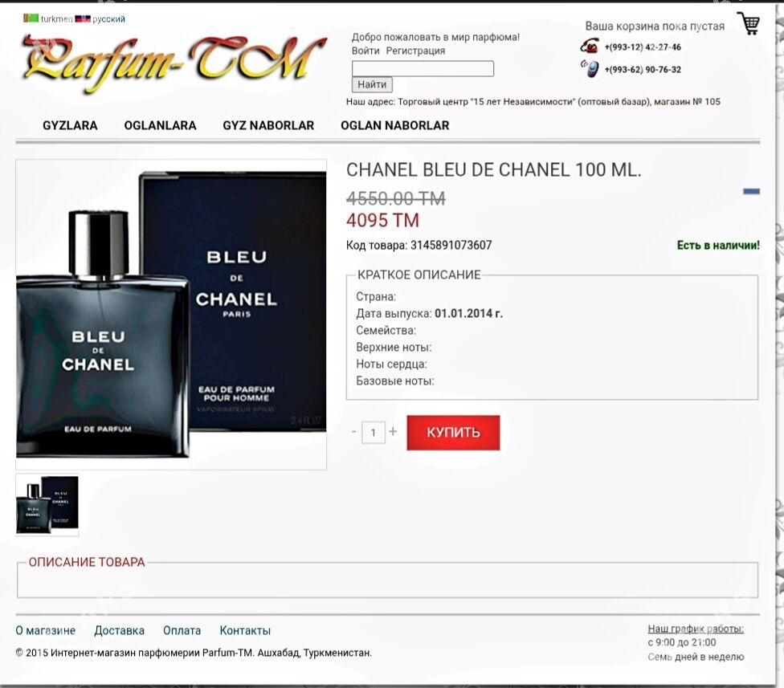This screenshot has width=784, height=688.
Task: Click the Russian flag icon
Action: click(83, 19)
